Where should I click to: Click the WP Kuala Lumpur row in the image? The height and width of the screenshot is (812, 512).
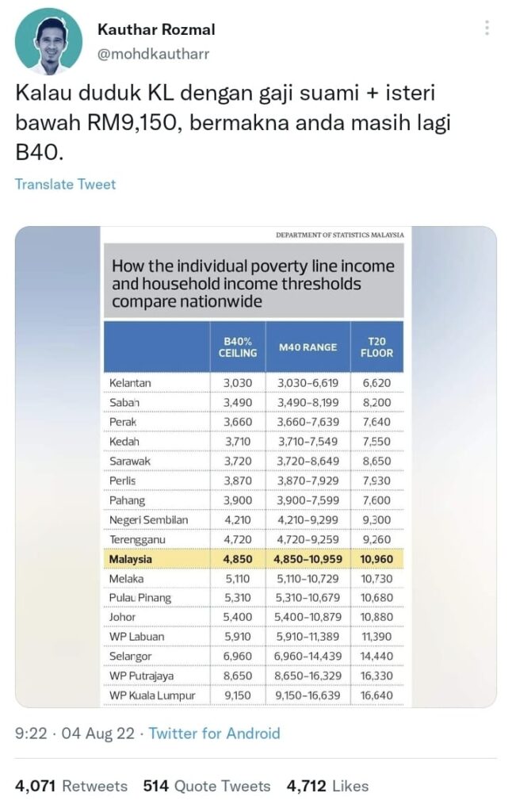point(254,695)
